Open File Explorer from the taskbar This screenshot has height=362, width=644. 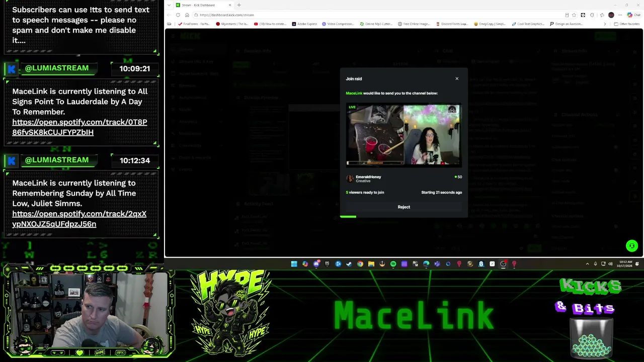[371, 264]
